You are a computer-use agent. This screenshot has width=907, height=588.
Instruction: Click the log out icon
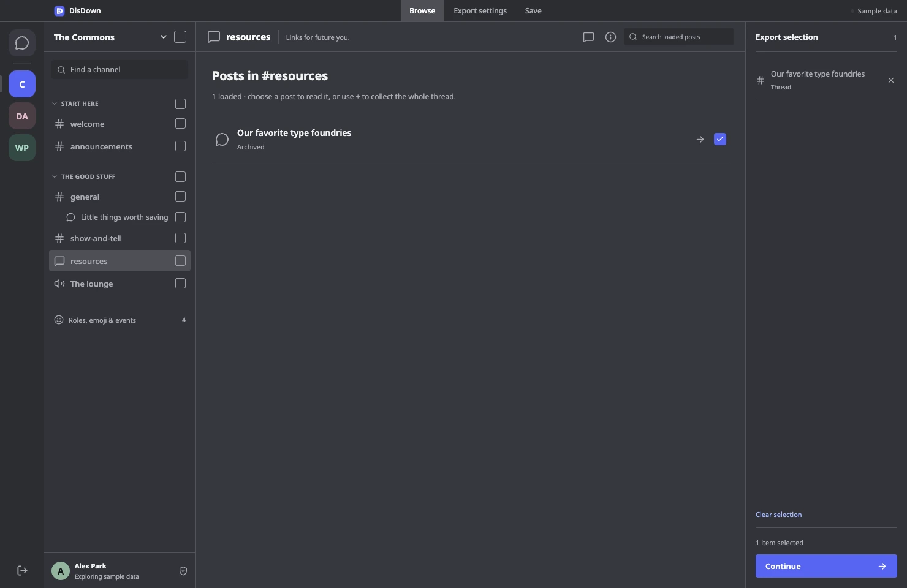22,570
